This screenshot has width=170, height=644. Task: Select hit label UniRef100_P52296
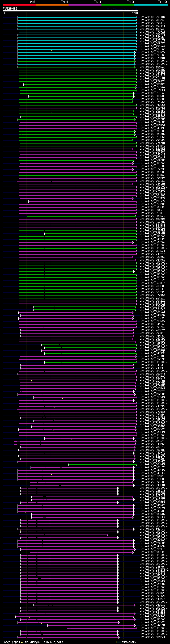coord(152,359)
